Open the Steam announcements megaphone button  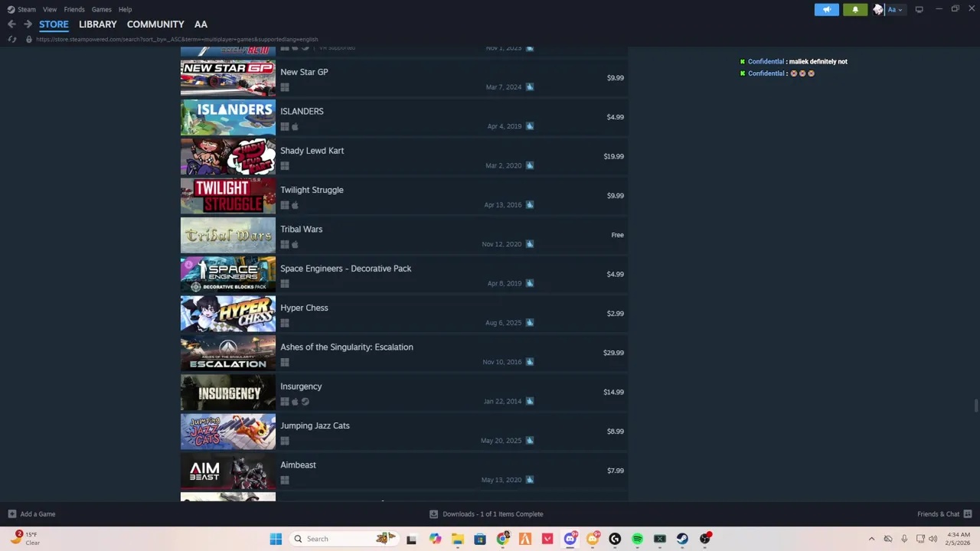(826, 9)
